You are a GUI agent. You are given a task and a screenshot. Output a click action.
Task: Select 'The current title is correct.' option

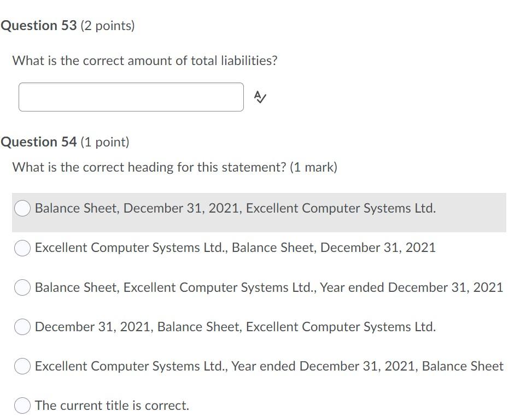coord(22,406)
